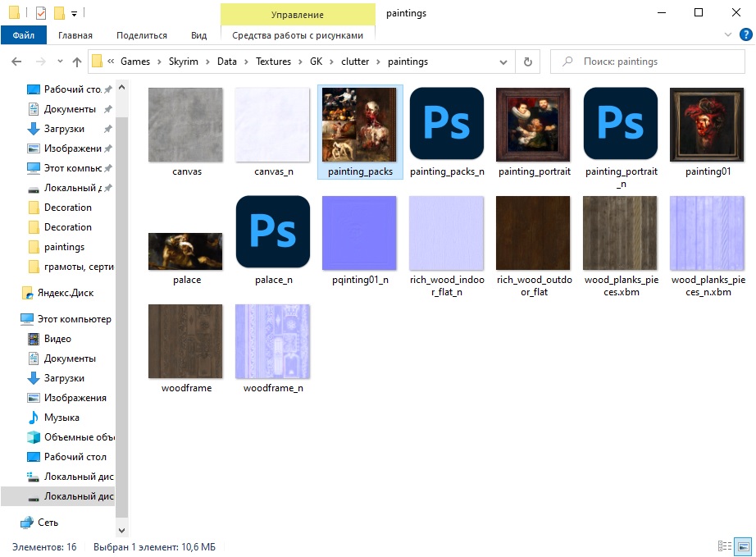Navigate to Data in address path
Screen dimensions: 756x557
(x=226, y=62)
